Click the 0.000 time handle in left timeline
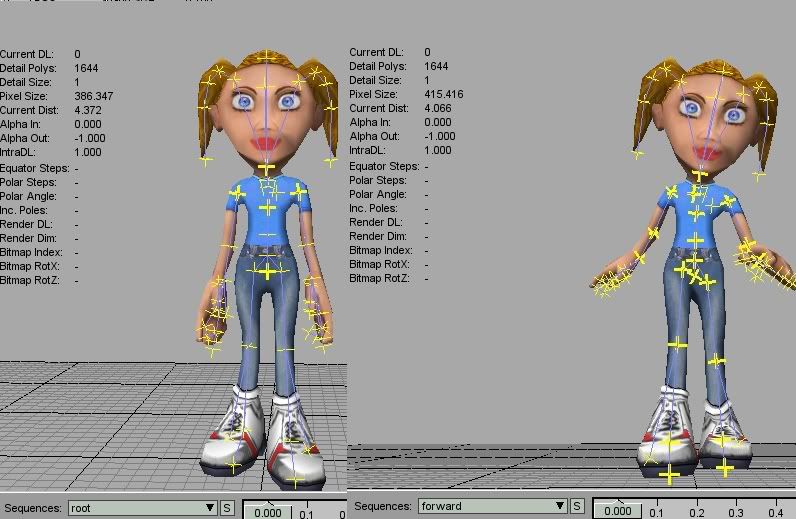The width and height of the screenshot is (796, 519). click(267, 511)
